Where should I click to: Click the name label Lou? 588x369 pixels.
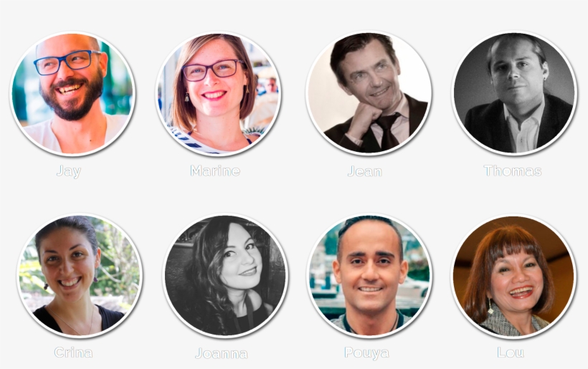511,353
